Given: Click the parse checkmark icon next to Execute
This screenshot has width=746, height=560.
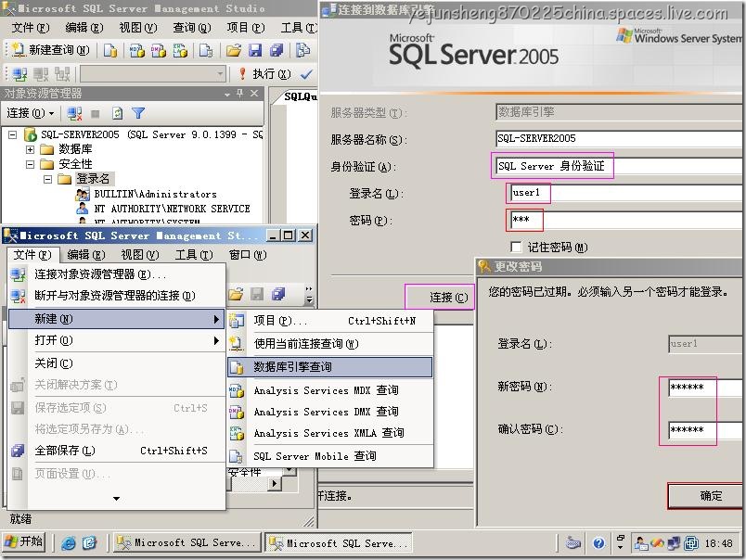Looking at the screenshot, I should click(x=306, y=74).
